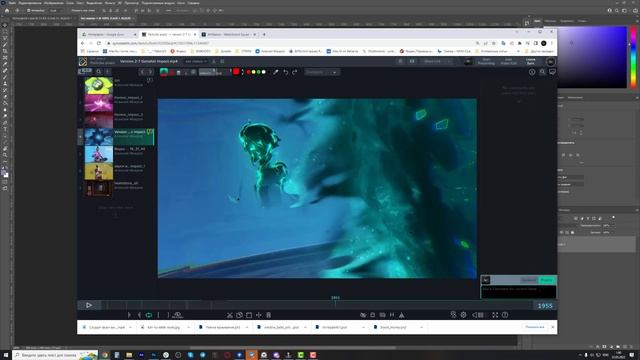640x360 pixels.
Task: Click the search icon above the viewer
Action: click(542, 72)
